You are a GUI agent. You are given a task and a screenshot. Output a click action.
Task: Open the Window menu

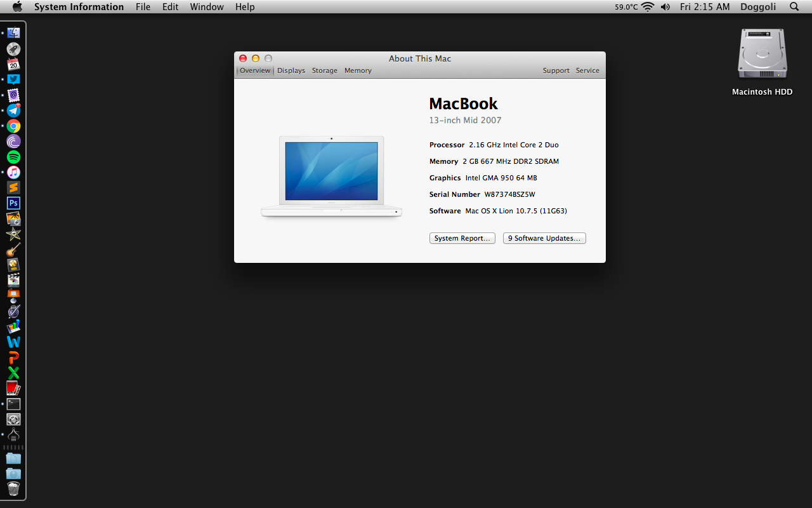click(x=207, y=7)
